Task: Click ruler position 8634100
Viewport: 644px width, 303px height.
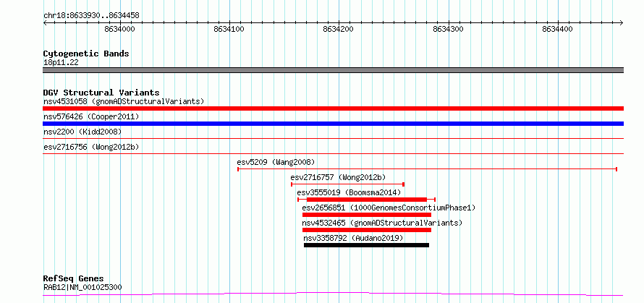Action: tap(229, 29)
